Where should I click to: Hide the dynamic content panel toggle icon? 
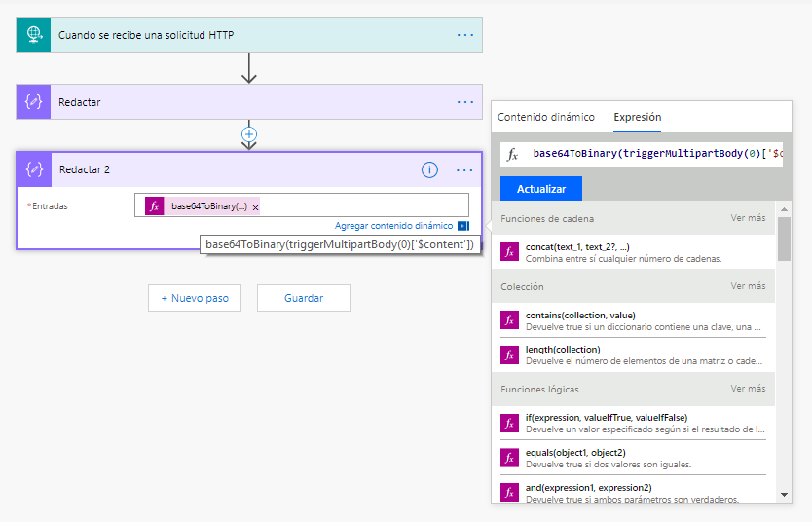click(462, 226)
